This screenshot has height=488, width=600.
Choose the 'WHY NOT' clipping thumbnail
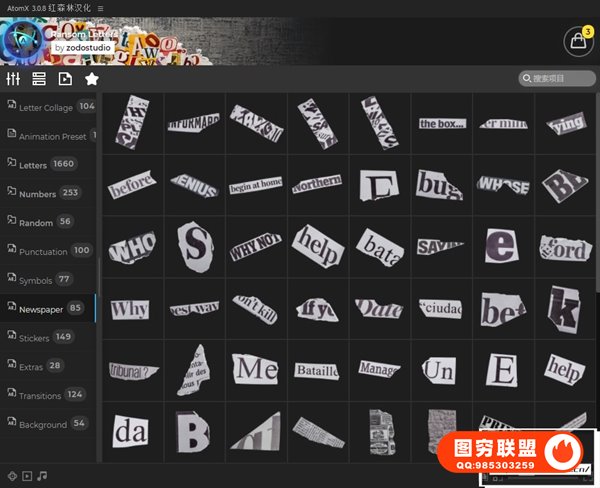[x=256, y=247]
